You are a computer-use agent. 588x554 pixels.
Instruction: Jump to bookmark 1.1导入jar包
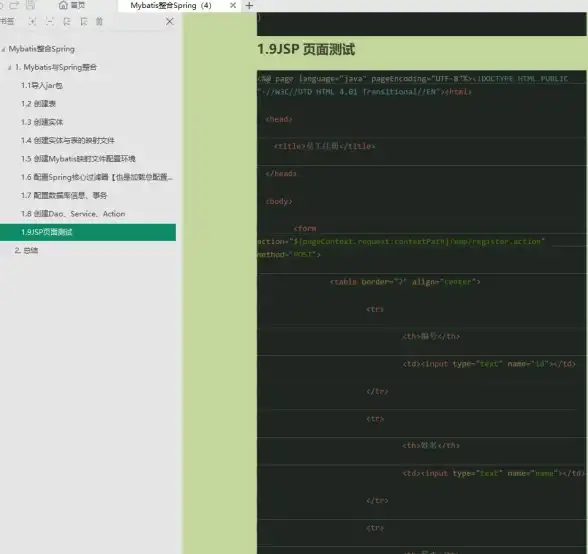point(42,86)
